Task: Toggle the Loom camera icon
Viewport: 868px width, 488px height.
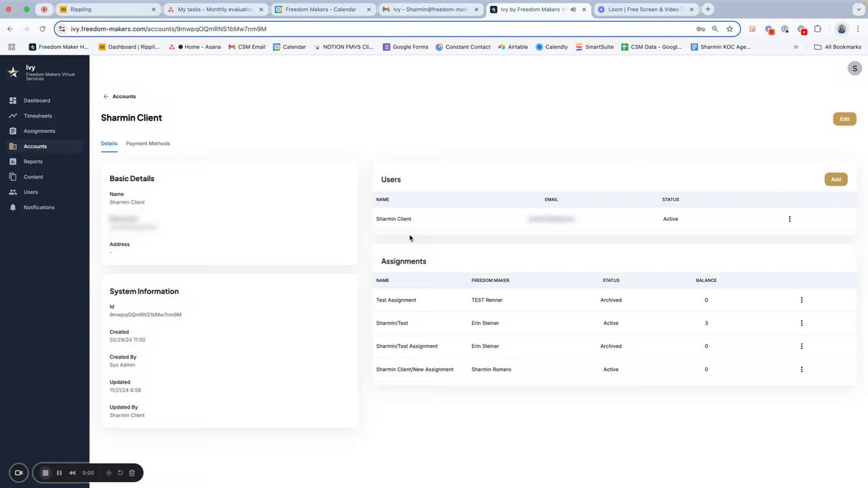Action: click(x=19, y=473)
